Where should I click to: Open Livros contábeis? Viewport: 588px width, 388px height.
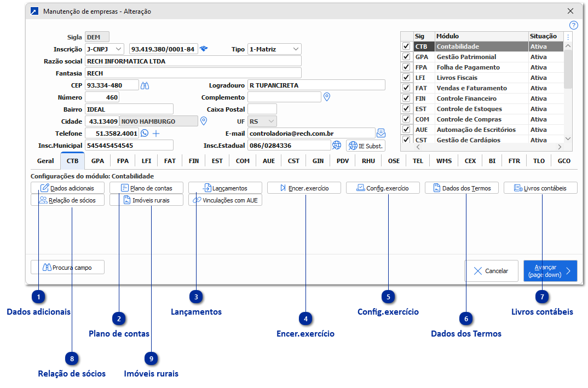coord(540,188)
